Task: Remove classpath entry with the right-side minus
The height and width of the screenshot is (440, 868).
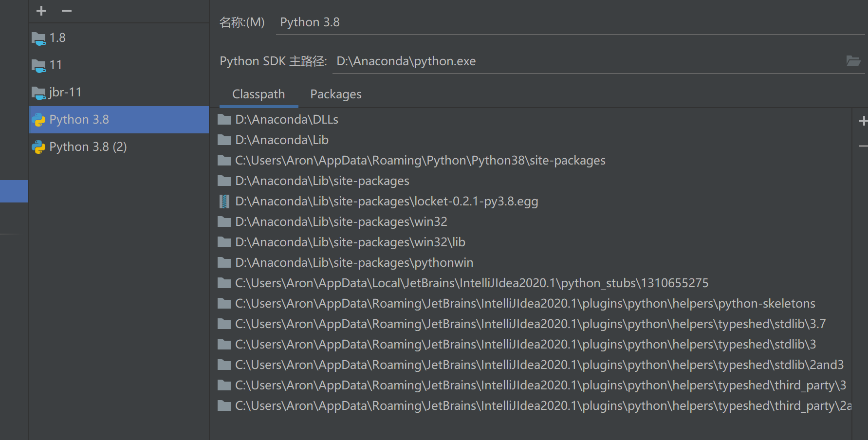Action: (863, 146)
